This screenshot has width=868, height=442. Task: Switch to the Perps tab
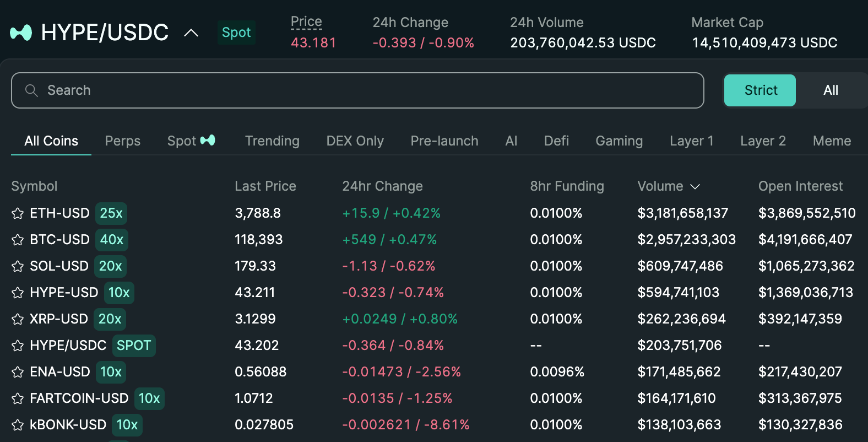point(122,141)
